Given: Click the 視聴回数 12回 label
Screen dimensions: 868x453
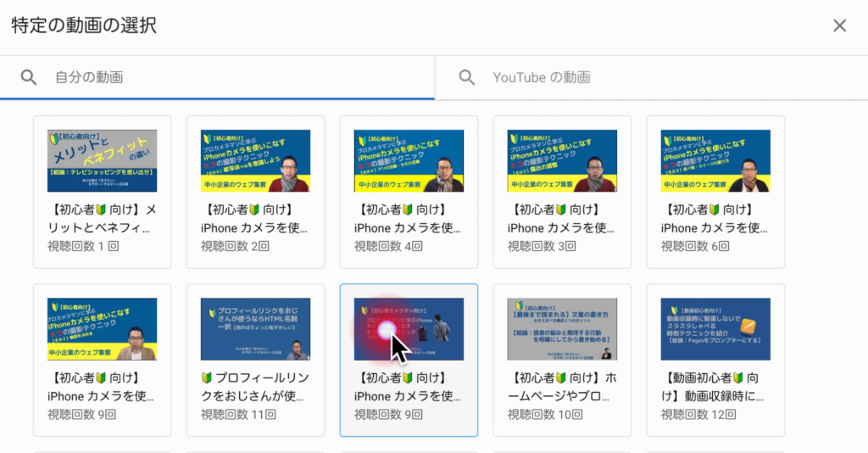Looking at the screenshot, I should click(698, 414).
